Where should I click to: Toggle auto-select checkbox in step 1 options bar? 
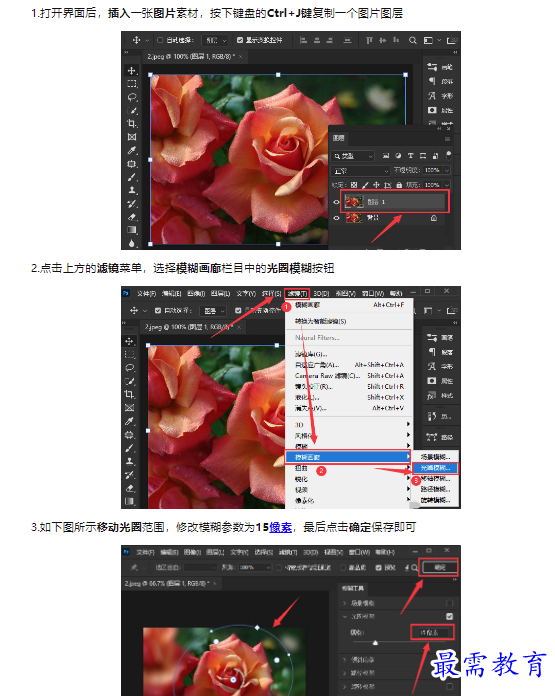(160, 40)
